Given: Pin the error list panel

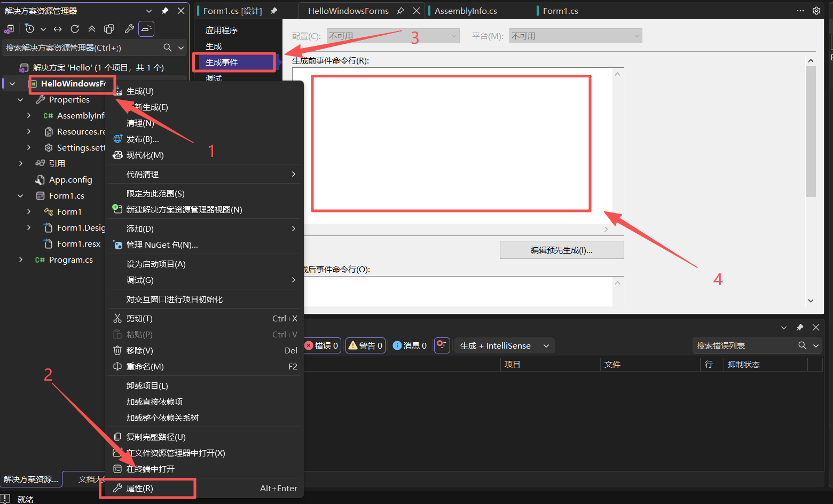Looking at the screenshot, I should click(800, 327).
